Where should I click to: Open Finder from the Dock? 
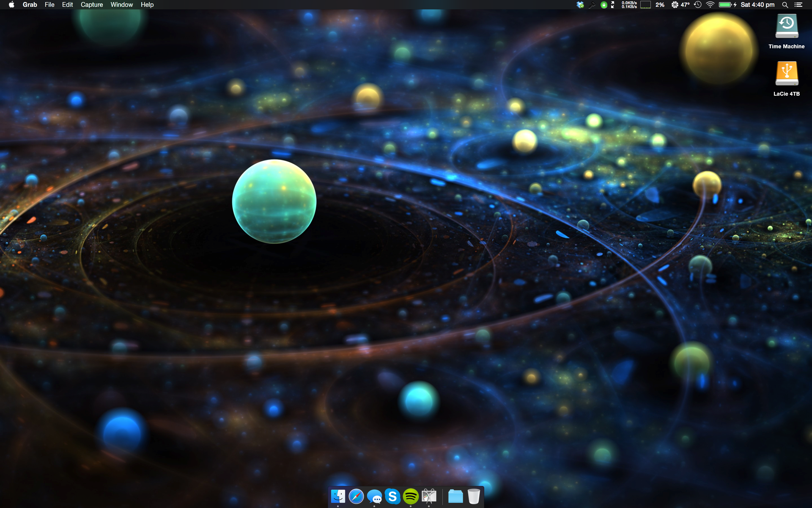(338, 496)
